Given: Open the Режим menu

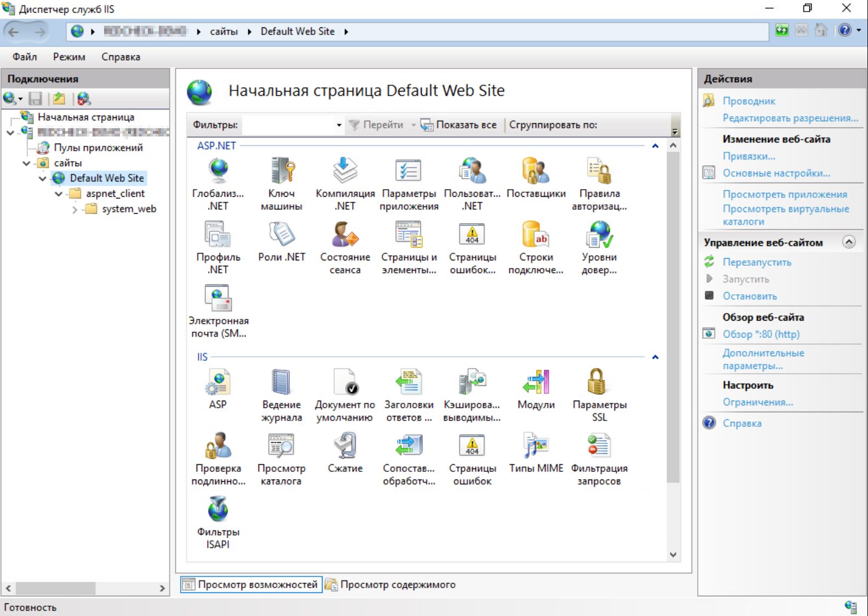Looking at the screenshot, I should coord(69,57).
